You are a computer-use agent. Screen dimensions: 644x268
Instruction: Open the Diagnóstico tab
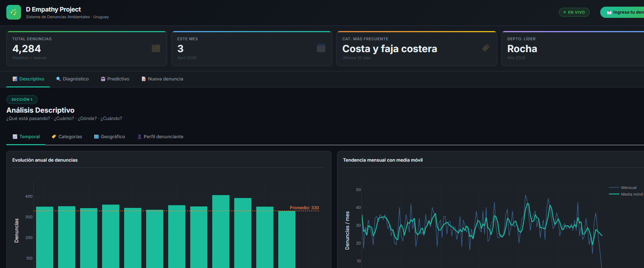(x=73, y=79)
